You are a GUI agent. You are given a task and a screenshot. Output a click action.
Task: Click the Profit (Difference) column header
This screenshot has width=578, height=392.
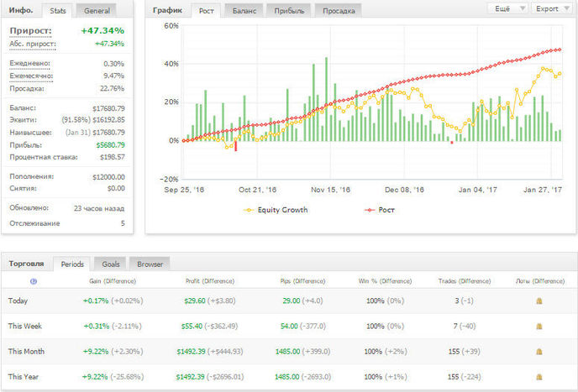tap(210, 281)
